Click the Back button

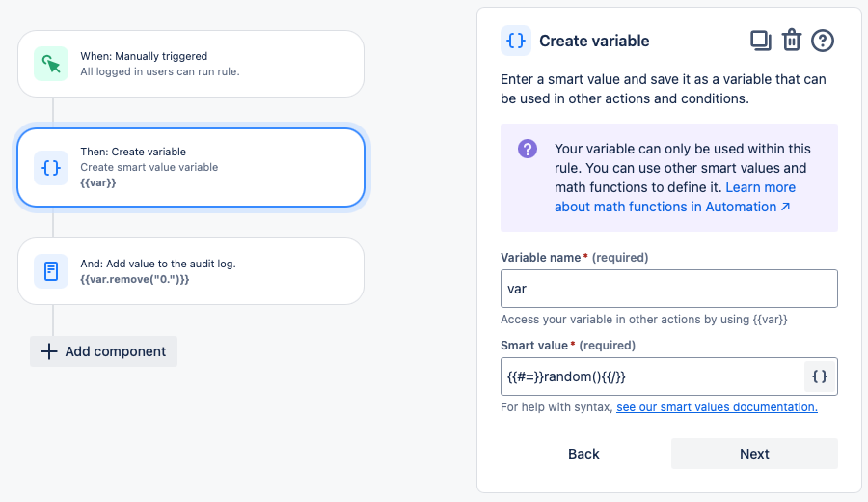(x=583, y=454)
